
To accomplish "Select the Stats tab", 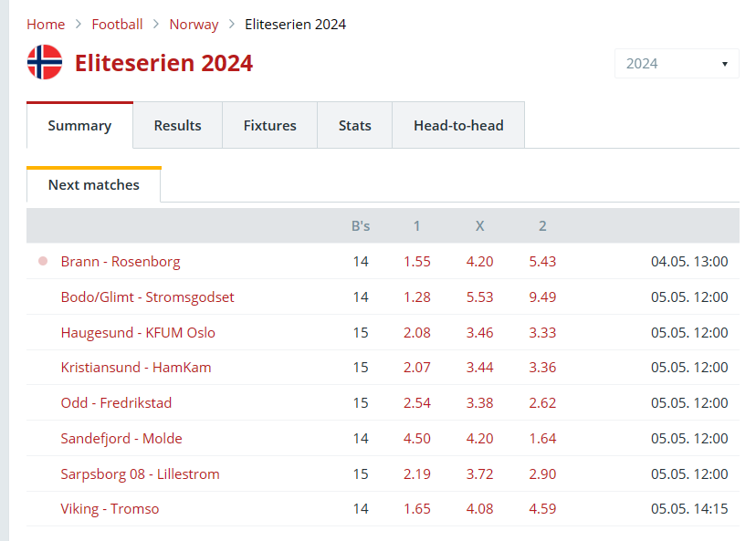I will pyautogui.click(x=355, y=125).
